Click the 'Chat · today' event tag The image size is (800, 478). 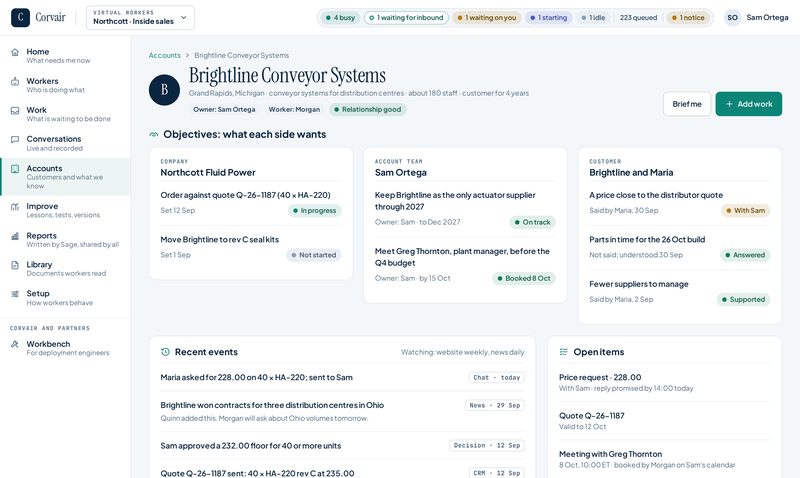tap(496, 378)
